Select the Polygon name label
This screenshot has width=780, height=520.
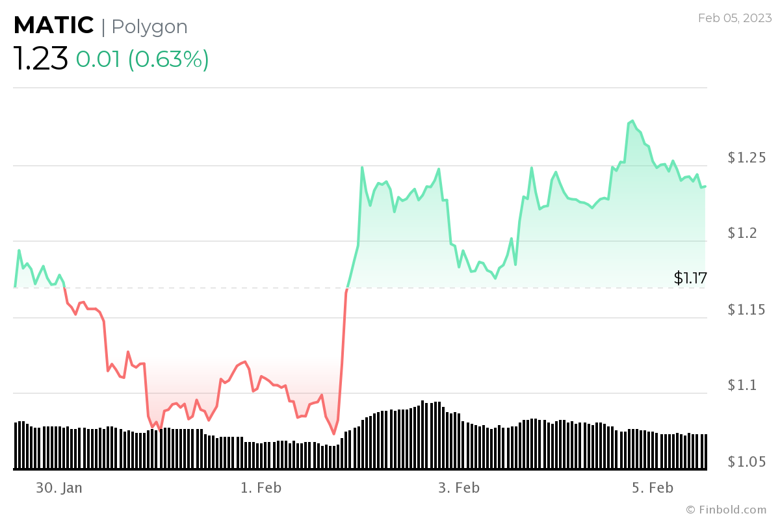(x=149, y=27)
